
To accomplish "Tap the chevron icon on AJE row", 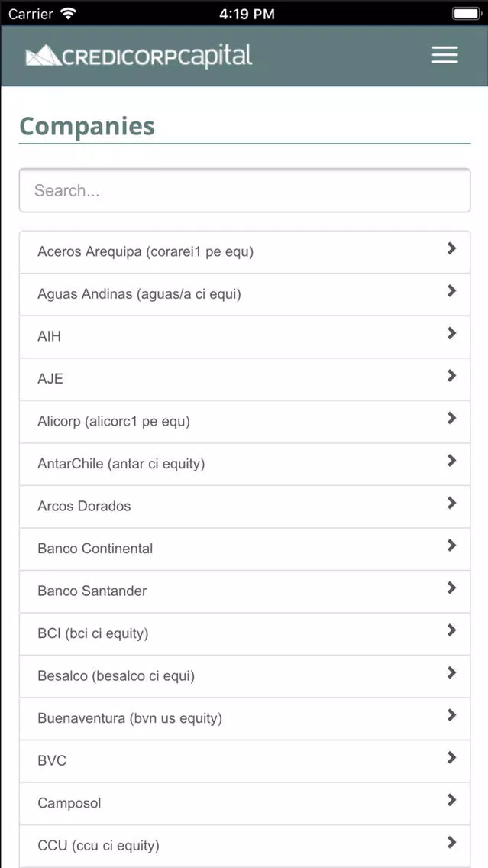I will click(x=451, y=376).
